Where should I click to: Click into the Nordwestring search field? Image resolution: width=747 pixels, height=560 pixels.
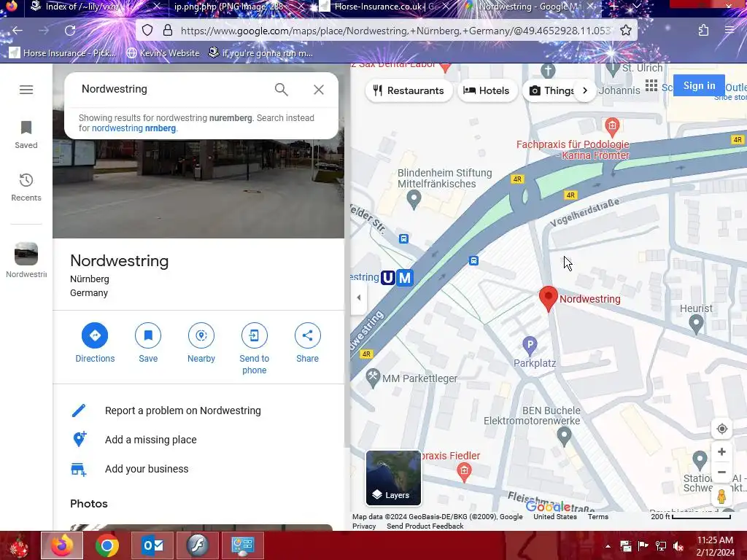pyautogui.click(x=171, y=89)
